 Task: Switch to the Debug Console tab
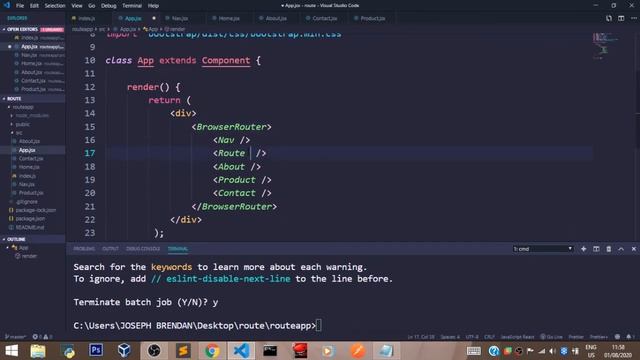click(143, 249)
